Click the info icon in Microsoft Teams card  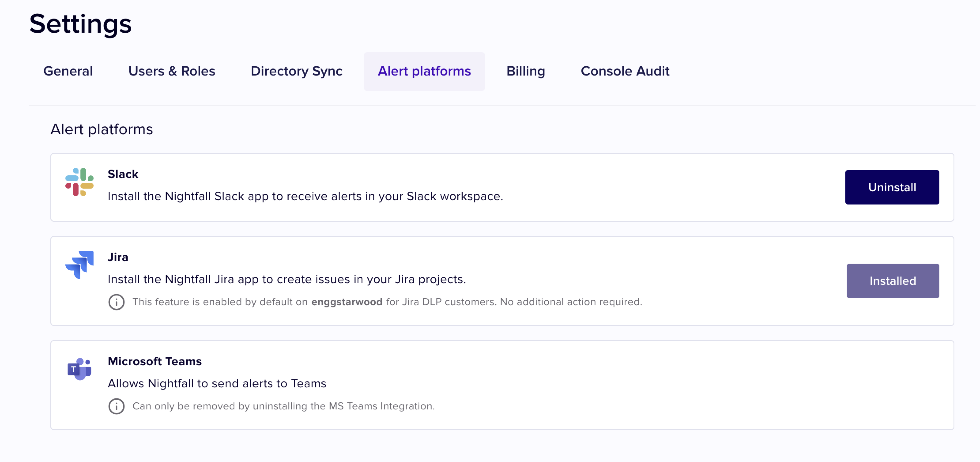click(116, 406)
